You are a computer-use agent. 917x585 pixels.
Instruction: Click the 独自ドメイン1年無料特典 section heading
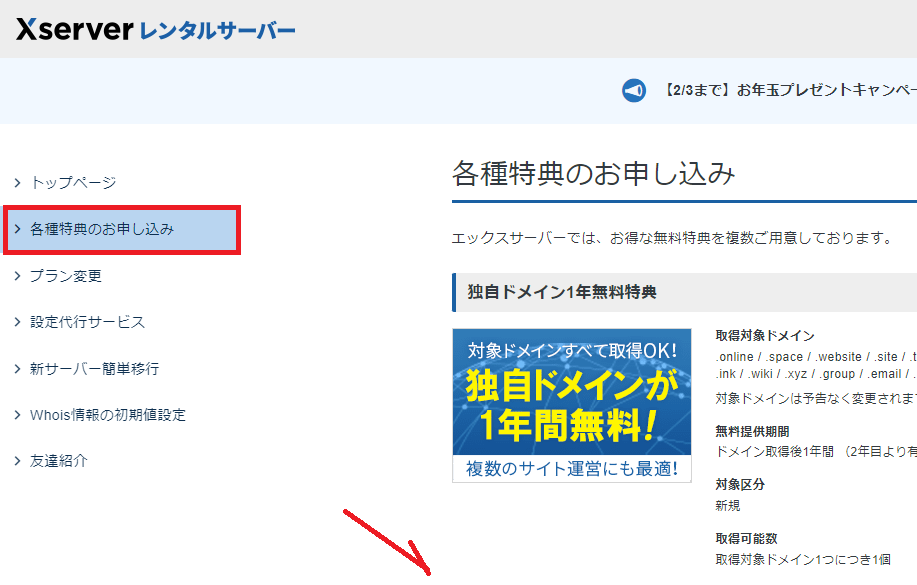(x=562, y=292)
